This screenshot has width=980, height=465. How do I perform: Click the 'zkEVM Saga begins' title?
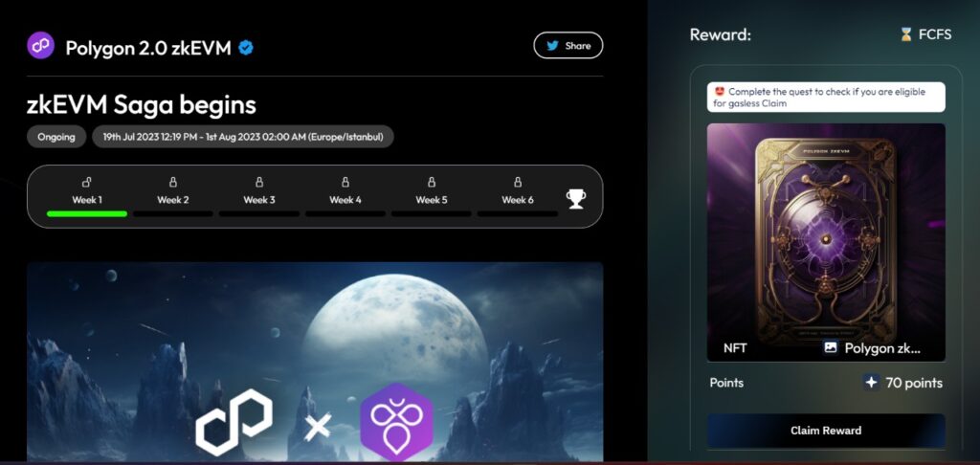(x=142, y=104)
